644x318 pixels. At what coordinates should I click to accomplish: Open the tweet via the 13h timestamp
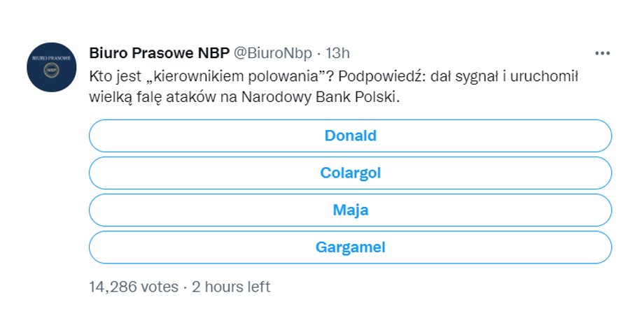[337, 53]
